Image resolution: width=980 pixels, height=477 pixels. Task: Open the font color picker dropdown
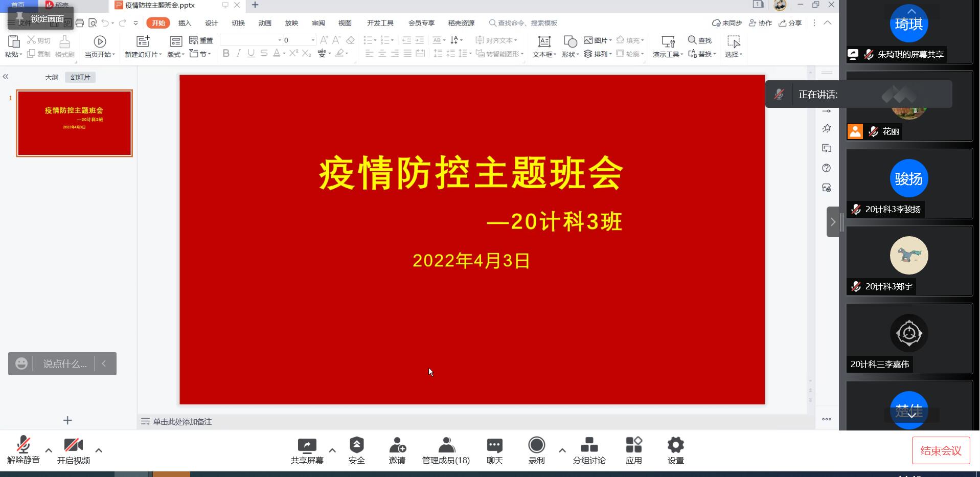coord(284,54)
